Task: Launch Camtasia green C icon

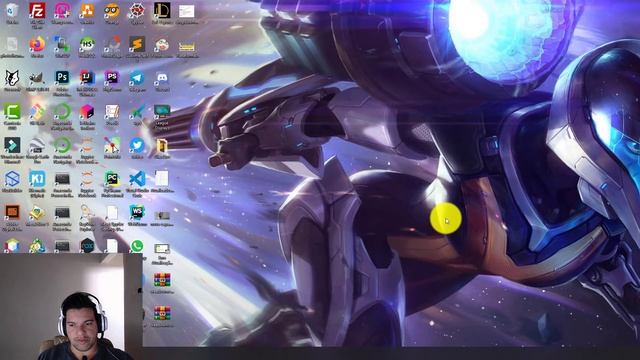Action: coord(12,111)
